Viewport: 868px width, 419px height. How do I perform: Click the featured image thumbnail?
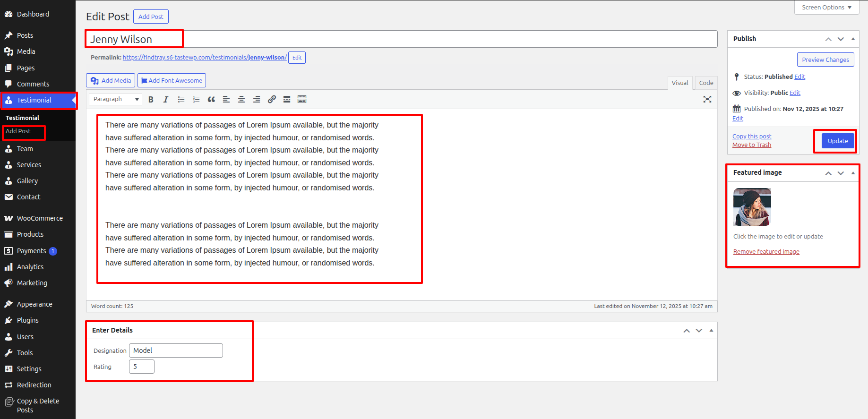[x=752, y=207]
